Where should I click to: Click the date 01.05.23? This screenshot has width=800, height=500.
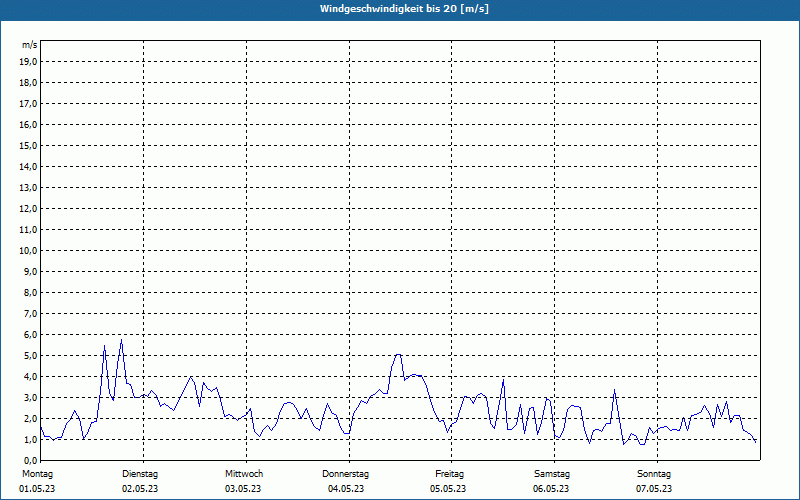coord(37,489)
